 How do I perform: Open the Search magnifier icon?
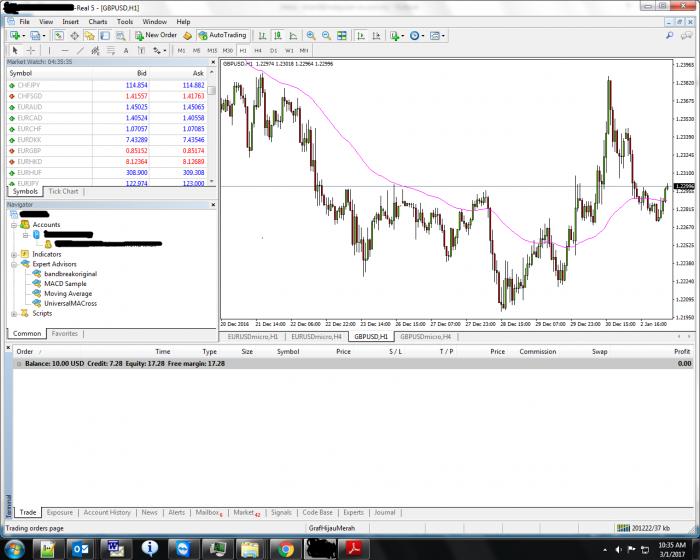pos(669,36)
